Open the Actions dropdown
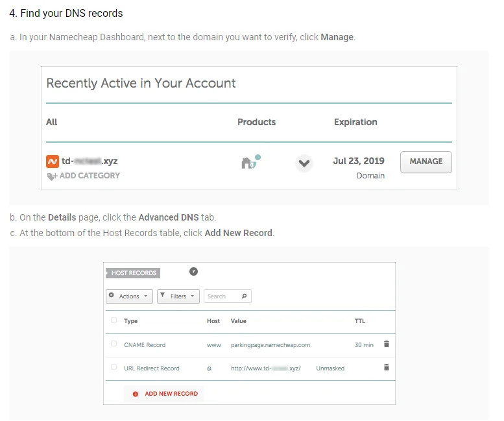The width and height of the screenshot is (504, 421). (x=129, y=296)
